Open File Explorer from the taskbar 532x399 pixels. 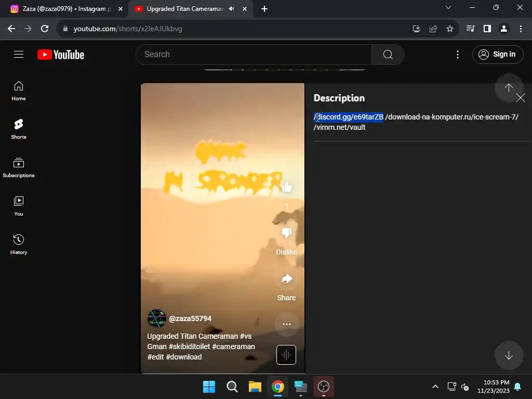point(255,387)
